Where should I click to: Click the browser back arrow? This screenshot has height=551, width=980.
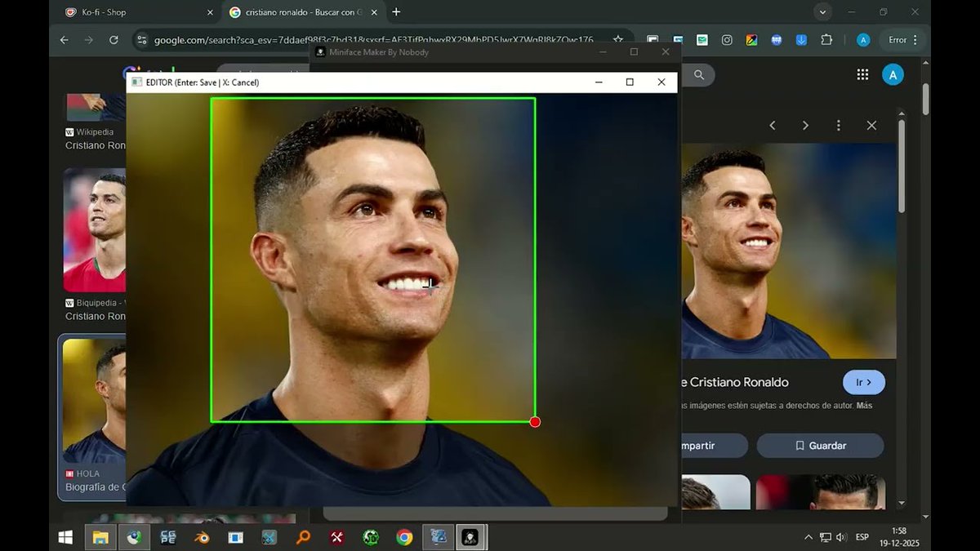[x=63, y=39]
